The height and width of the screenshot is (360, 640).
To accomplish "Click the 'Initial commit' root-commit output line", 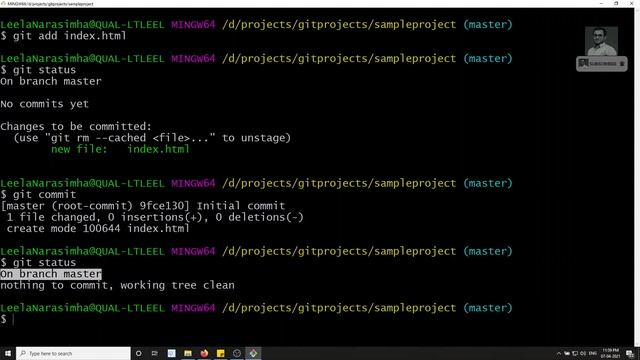I will click(143, 206).
